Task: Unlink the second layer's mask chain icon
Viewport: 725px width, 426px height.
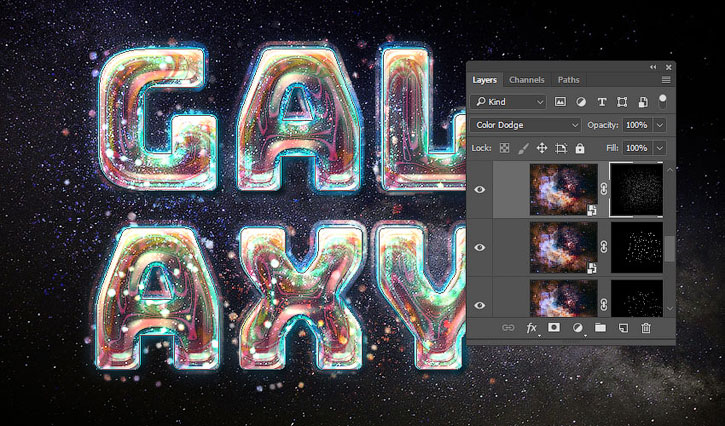Action: [604, 247]
